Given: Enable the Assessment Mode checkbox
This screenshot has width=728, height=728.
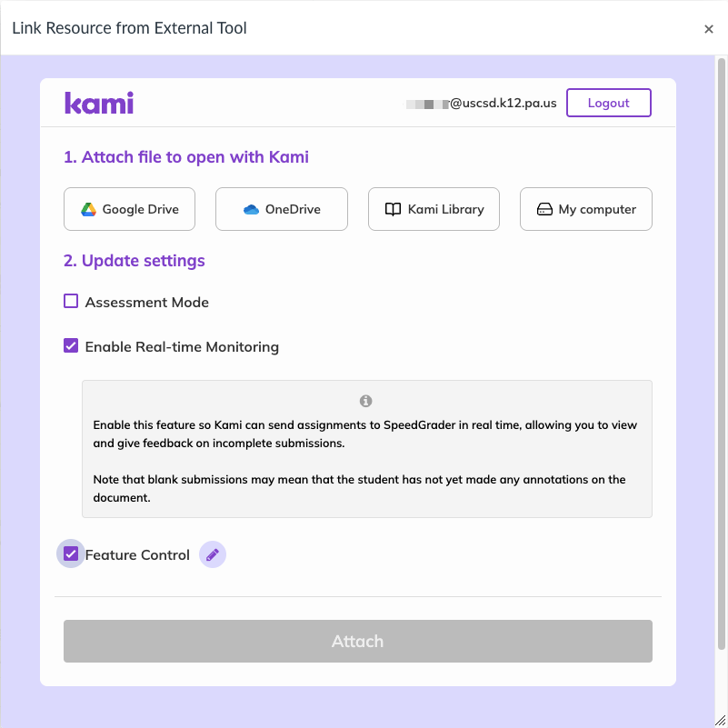Looking at the screenshot, I should [71, 302].
